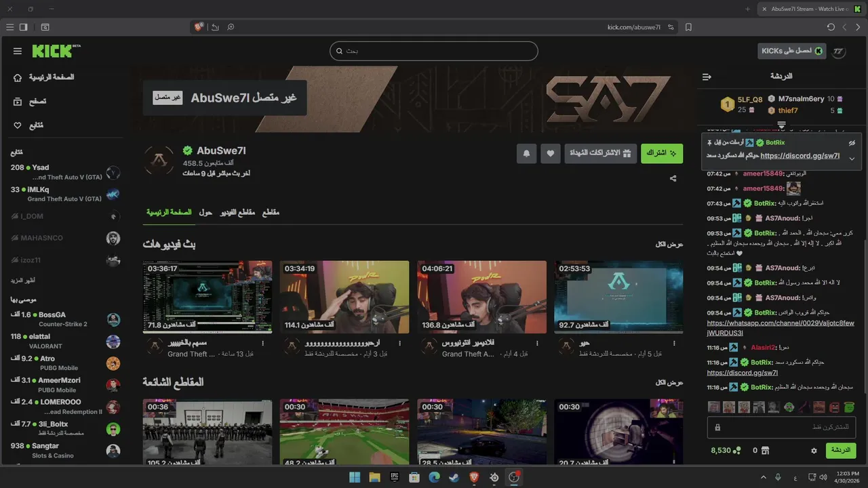Image resolution: width=868 pixels, height=488 pixels.
Task: Click the share icon below subscribe button
Action: click(673, 178)
